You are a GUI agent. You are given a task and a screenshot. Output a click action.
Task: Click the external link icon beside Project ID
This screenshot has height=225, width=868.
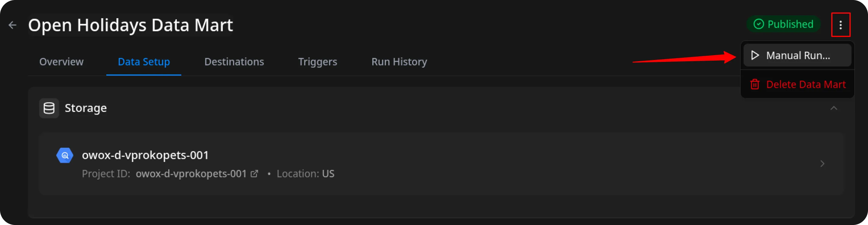[255, 174]
